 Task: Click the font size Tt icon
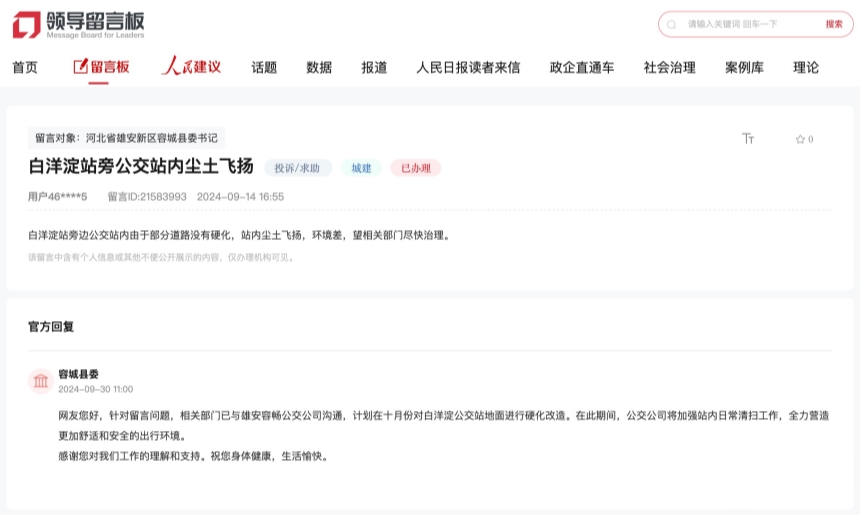tap(748, 139)
